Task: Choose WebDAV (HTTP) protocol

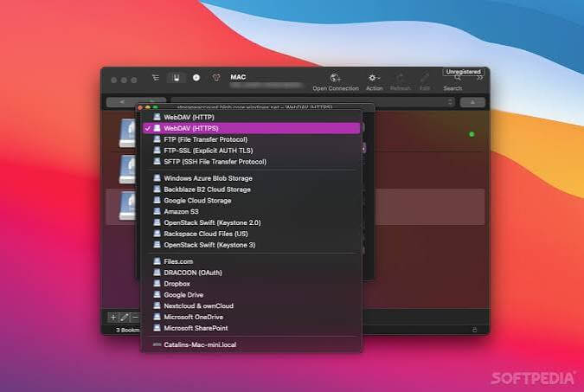Action: pos(252,117)
